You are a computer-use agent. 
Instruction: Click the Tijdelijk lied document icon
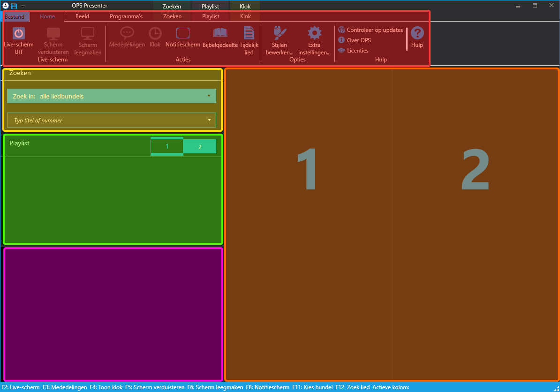(249, 33)
